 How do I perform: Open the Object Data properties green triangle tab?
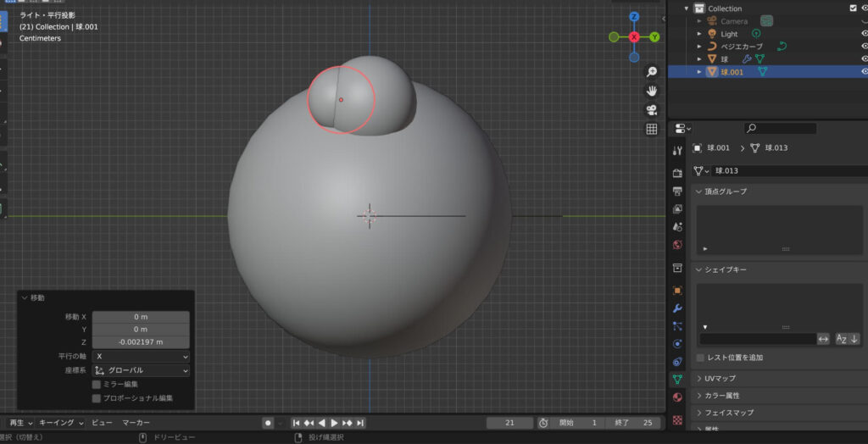point(677,380)
